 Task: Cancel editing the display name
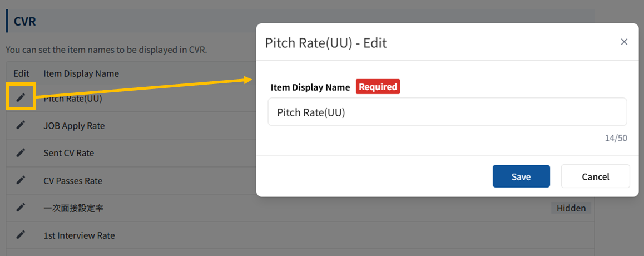point(595,176)
